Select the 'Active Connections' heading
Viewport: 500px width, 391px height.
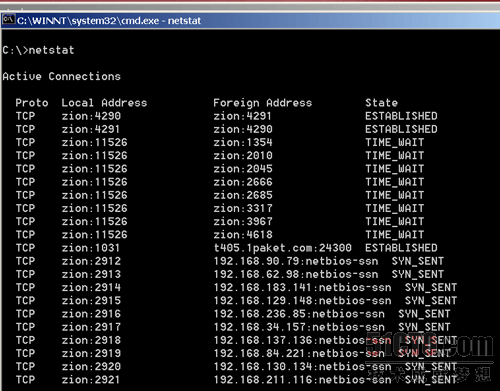tap(61, 76)
